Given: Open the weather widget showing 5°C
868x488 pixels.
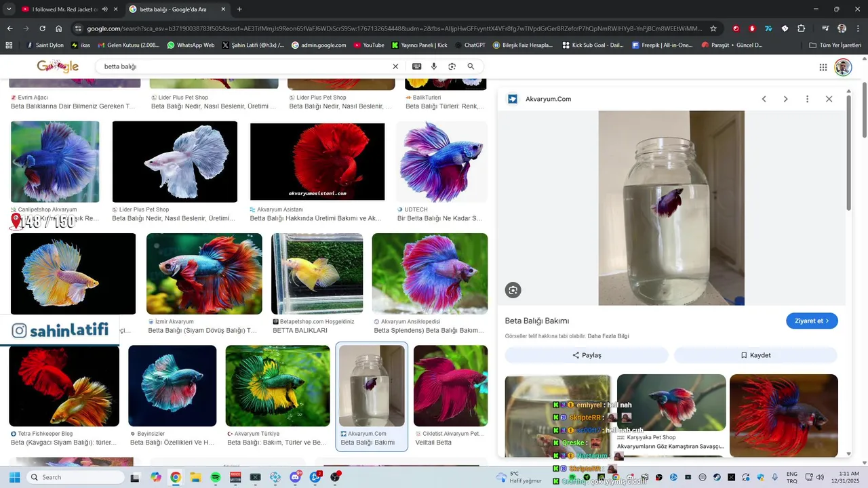Looking at the screenshot, I should [x=519, y=477].
